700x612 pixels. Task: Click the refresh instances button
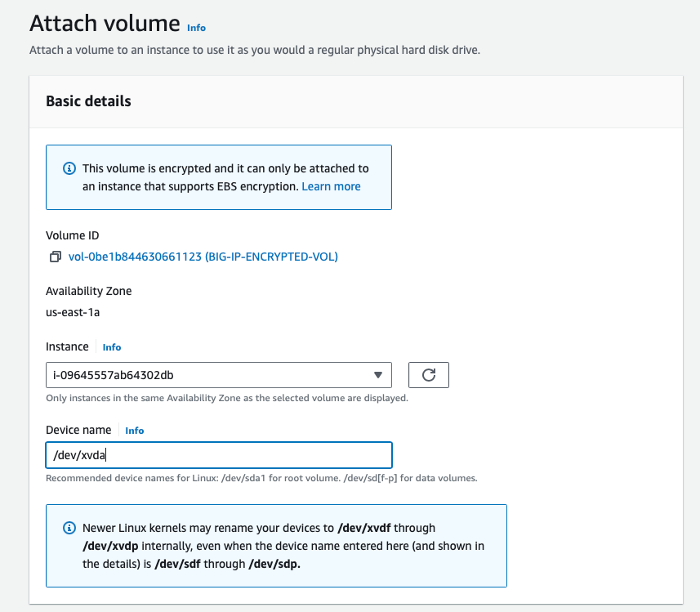(429, 375)
